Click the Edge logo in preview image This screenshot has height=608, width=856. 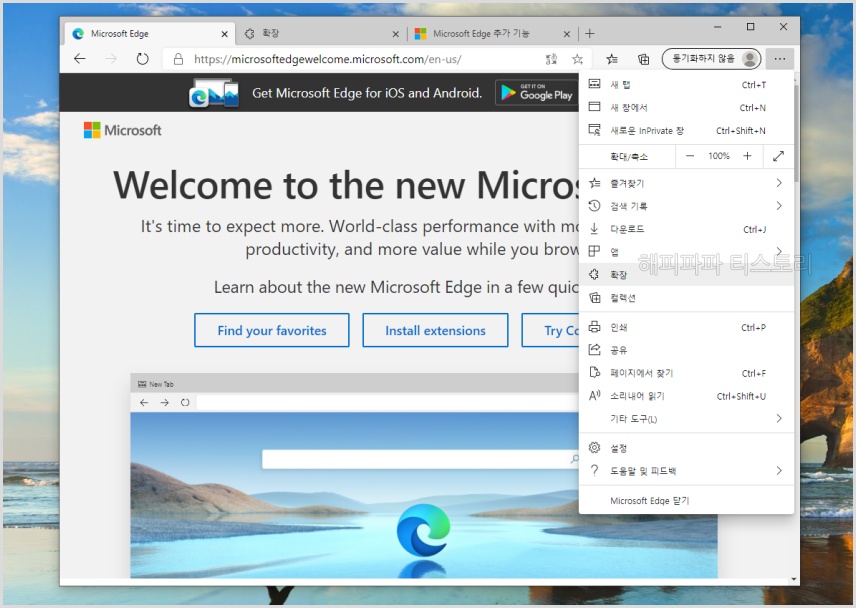[423, 530]
